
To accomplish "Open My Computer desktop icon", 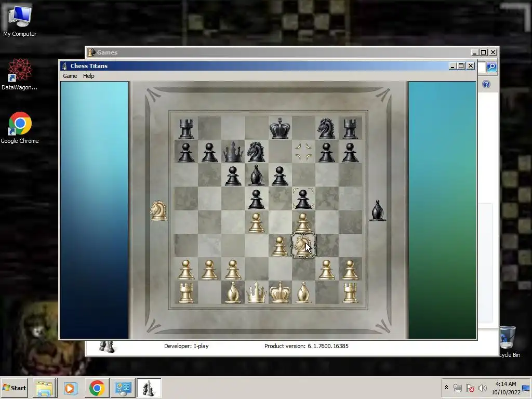I will 20,21.
